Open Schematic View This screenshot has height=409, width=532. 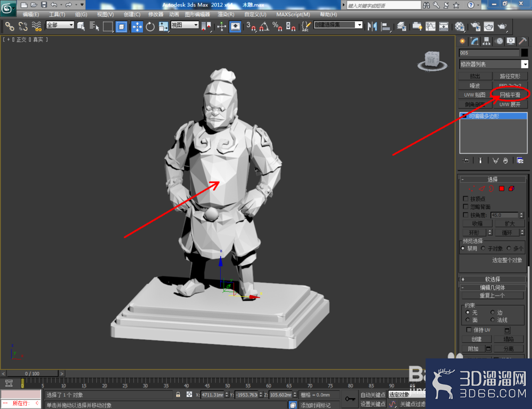(x=444, y=26)
